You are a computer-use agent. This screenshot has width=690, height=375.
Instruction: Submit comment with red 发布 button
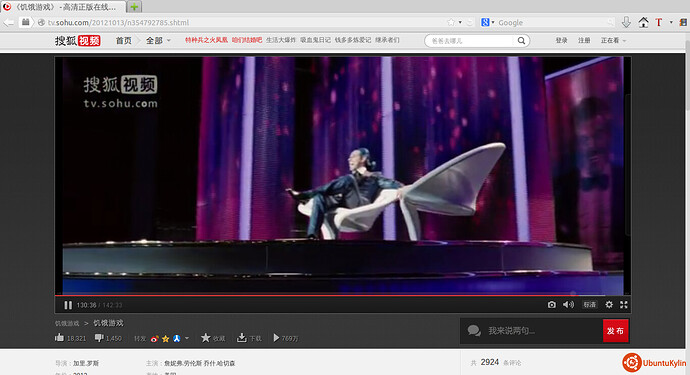(615, 331)
